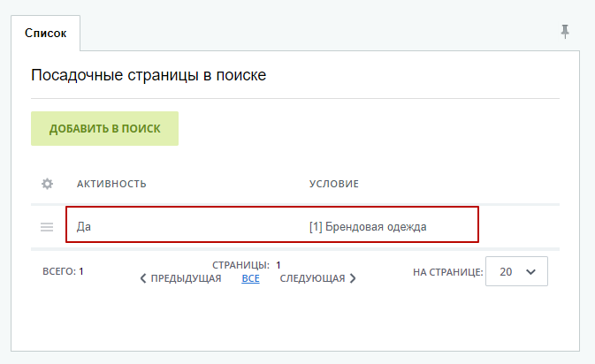Image resolution: width=595 pixels, height=364 pixels.
Task: Sort by the УСЛОВИЕ column header
Action: (x=333, y=184)
